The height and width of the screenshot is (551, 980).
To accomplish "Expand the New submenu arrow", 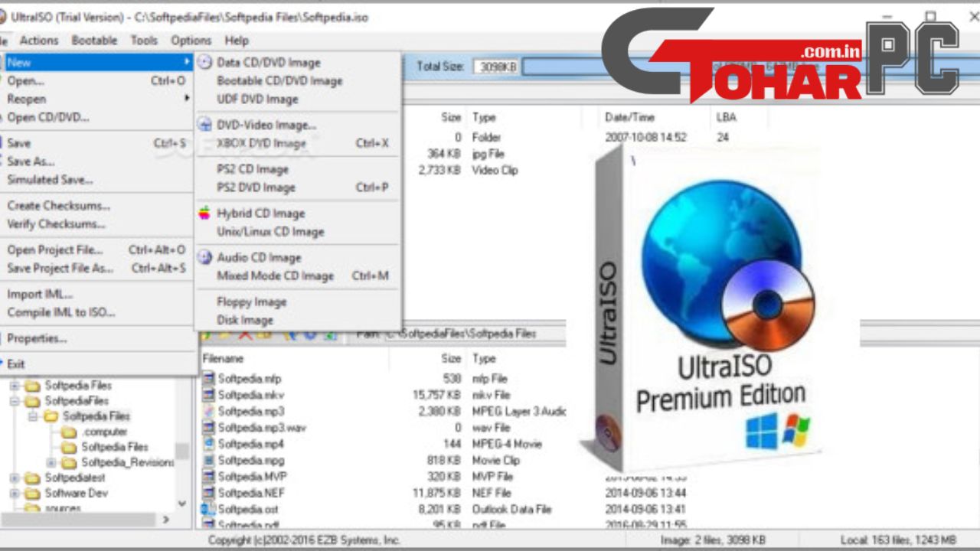I will pyautogui.click(x=186, y=62).
